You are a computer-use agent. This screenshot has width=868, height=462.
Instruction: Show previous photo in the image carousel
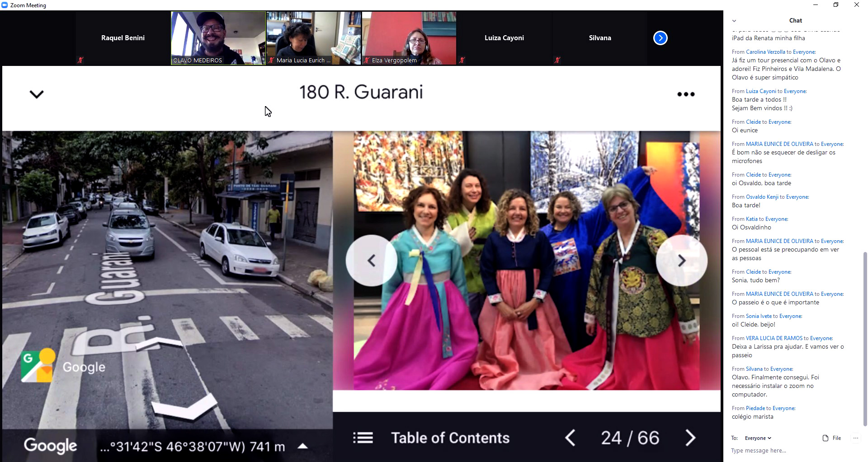pos(371,261)
